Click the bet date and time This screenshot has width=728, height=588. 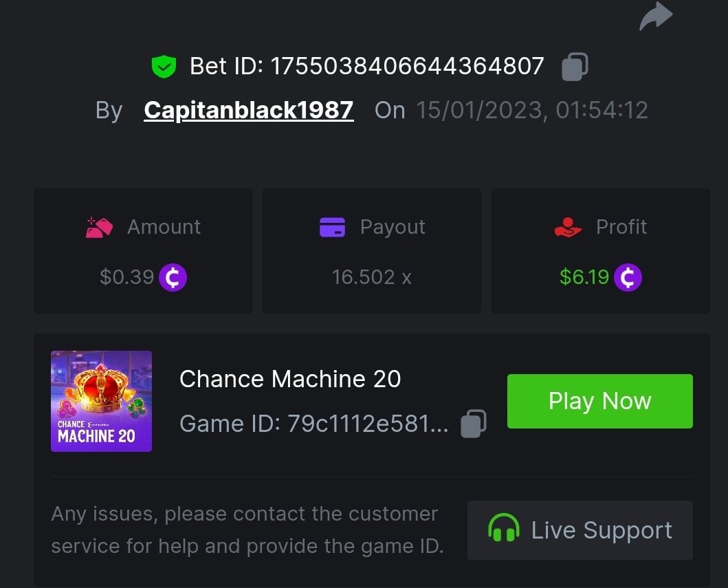tap(531, 110)
